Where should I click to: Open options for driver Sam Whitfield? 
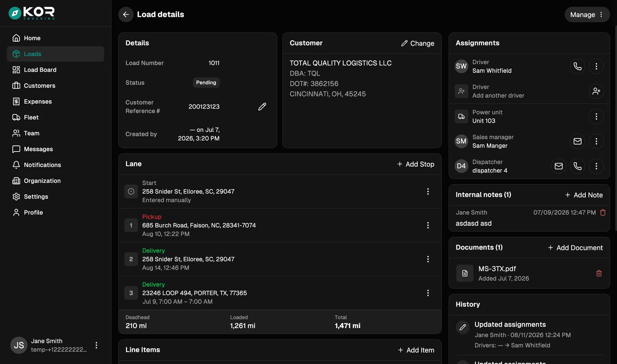click(596, 66)
